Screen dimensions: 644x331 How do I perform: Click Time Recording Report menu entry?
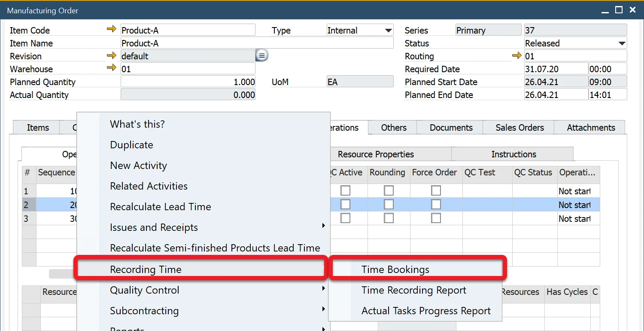click(x=414, y=290)
